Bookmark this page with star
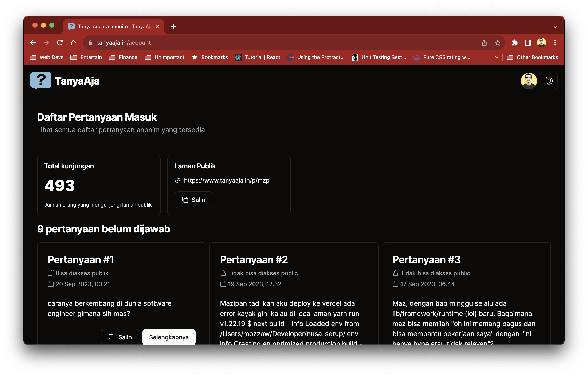This screenshot has width=588, height=376. click(498, 43)
